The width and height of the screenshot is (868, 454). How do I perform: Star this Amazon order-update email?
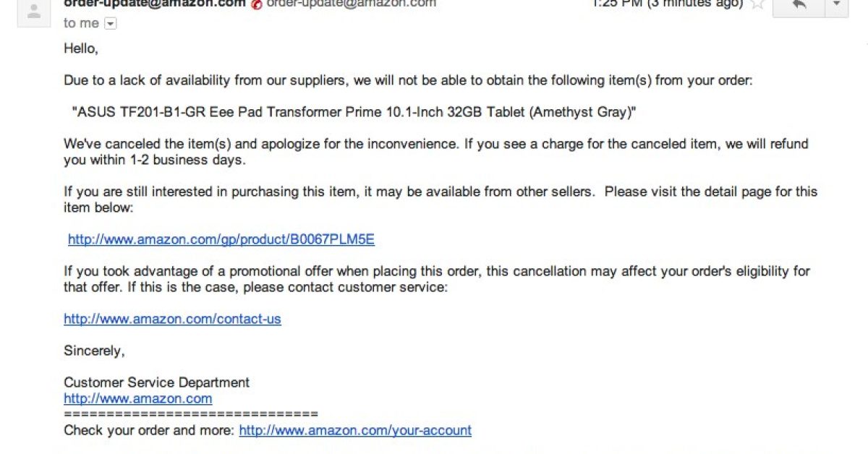point(757,4)
